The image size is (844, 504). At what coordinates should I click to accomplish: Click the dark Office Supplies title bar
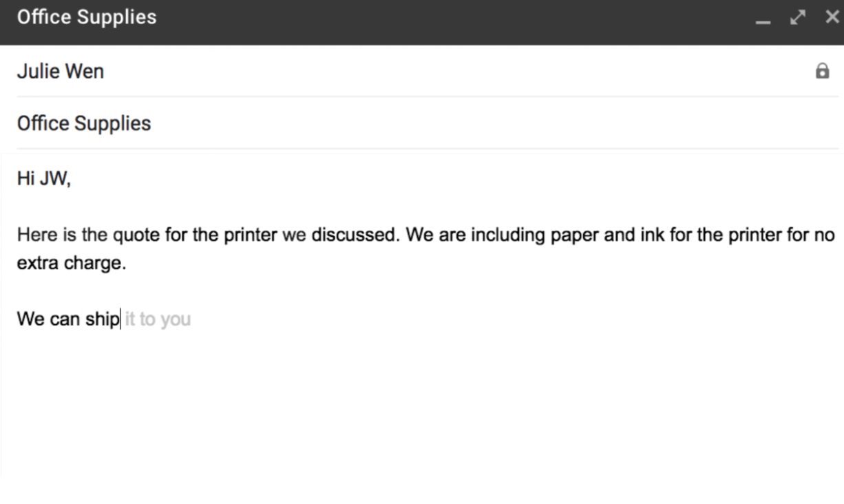pos(413,17)
